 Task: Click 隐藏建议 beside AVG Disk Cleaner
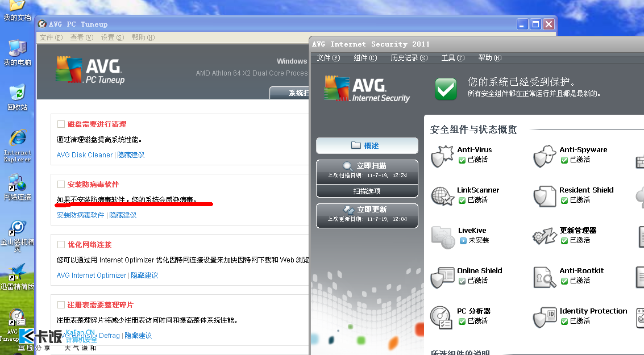click(x=131, y=154)
